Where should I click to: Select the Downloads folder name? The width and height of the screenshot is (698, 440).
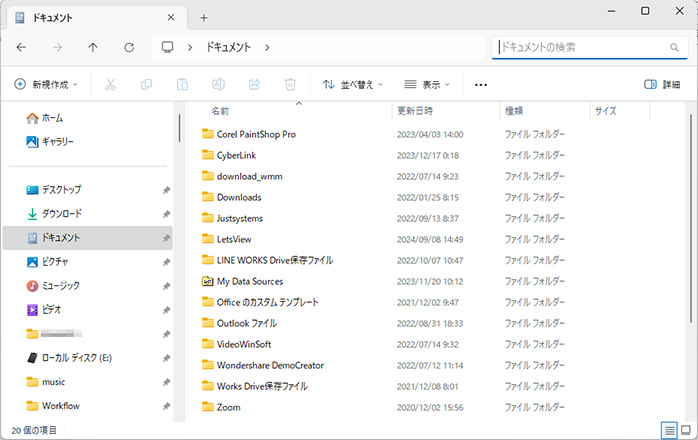point(239,197)
